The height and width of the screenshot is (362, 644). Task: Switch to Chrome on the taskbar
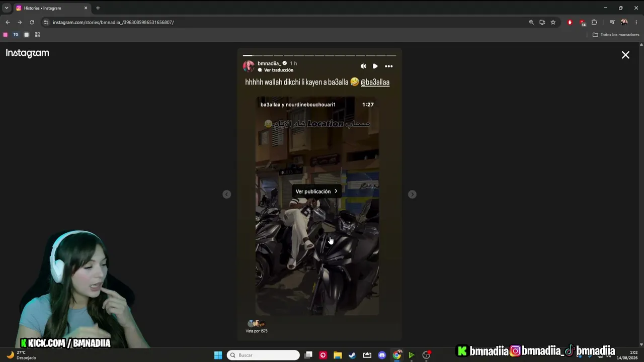click(397, 355)
